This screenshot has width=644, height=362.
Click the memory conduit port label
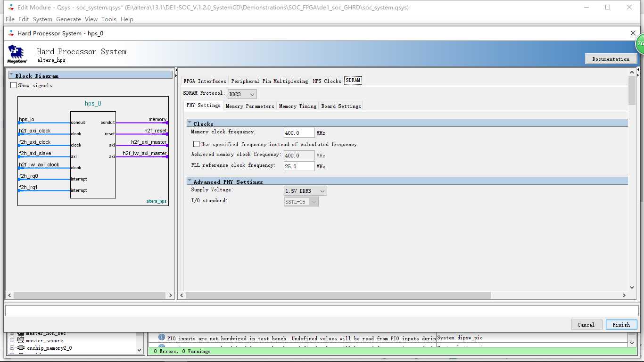(157, 120)
